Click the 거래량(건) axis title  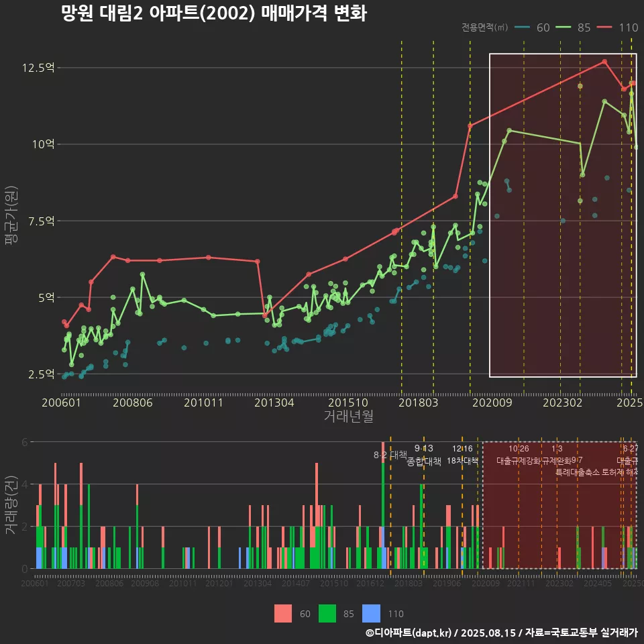[x=11, y=504]
